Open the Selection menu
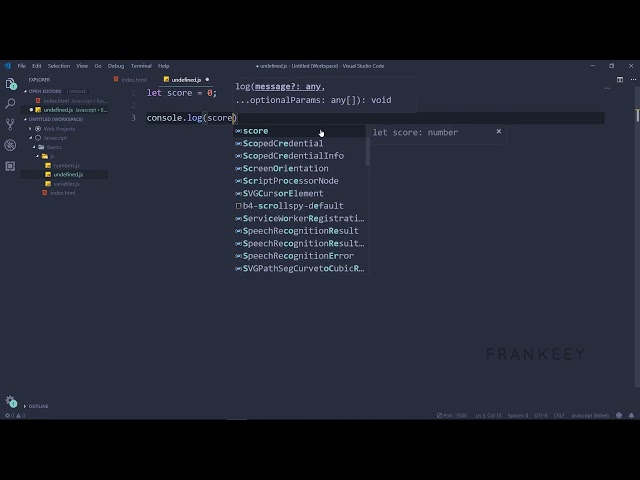The width and height of the screenshot is (640, 480). pos(59,66)
